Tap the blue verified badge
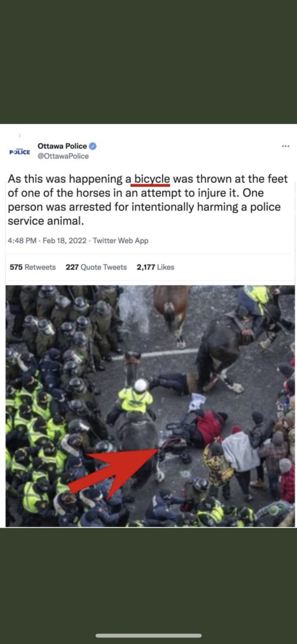The height and width of the screenshot is (644, 297). point(93,146)
